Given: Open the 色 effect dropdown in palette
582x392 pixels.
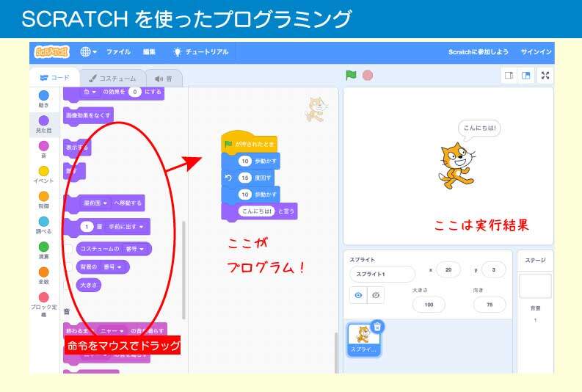Looking at the screenshot, I should point(90,92).
